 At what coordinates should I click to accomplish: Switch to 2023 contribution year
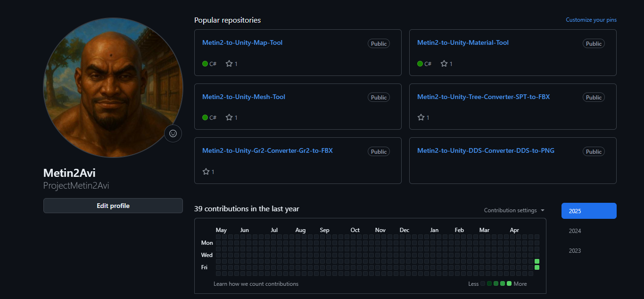[x=575, y=251]
